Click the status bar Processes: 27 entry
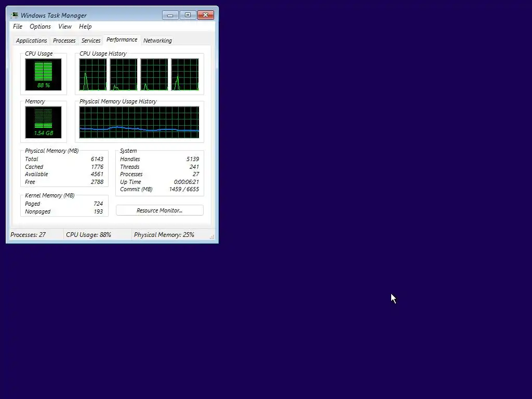Screen dimensions: 532x399 tap(28, 235)
